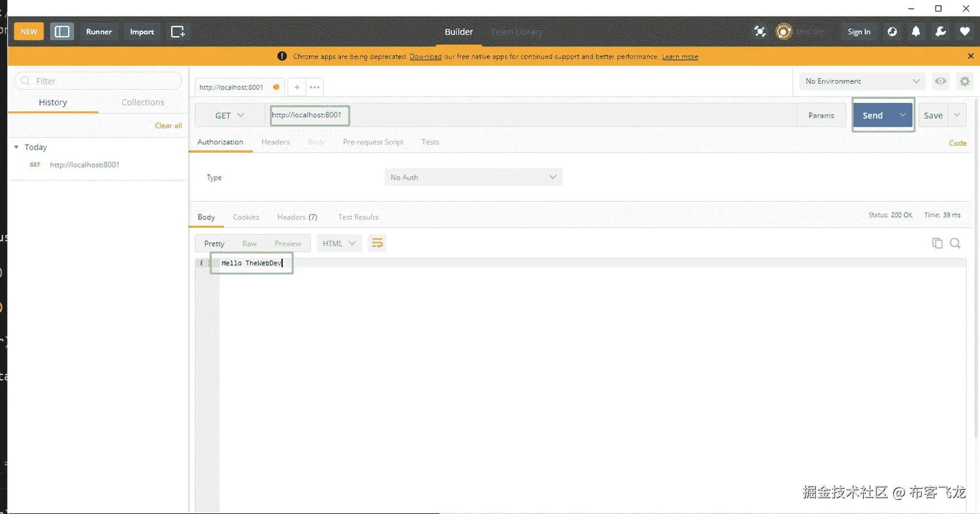Click the Learn more link
980x514 pixels.
[680, 57]
